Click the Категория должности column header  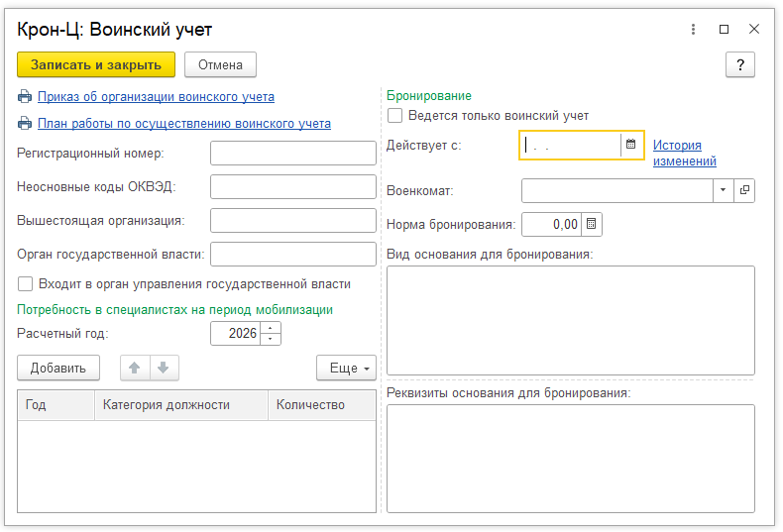click(181, 405)
